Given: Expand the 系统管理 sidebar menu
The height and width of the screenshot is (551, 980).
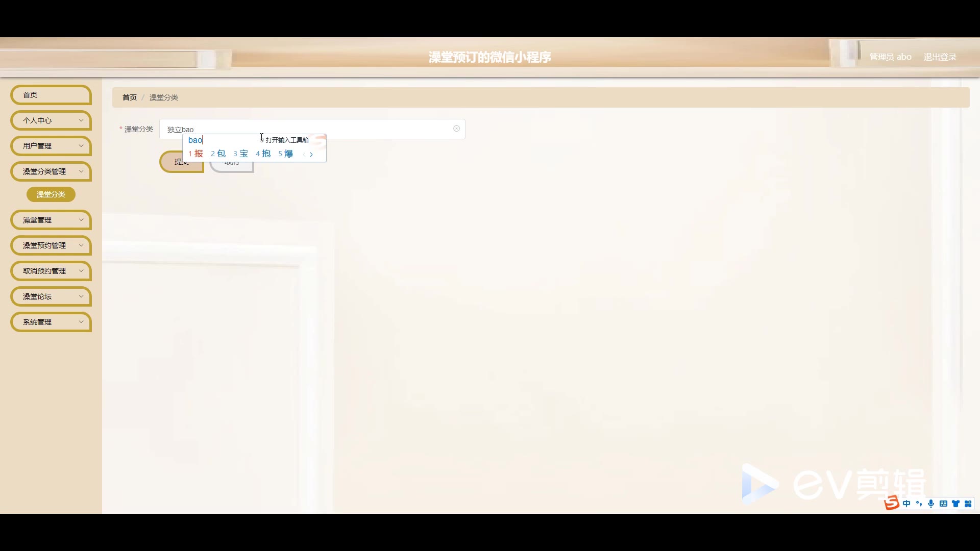Looking at the screenshot, I should tap(51, 322).
